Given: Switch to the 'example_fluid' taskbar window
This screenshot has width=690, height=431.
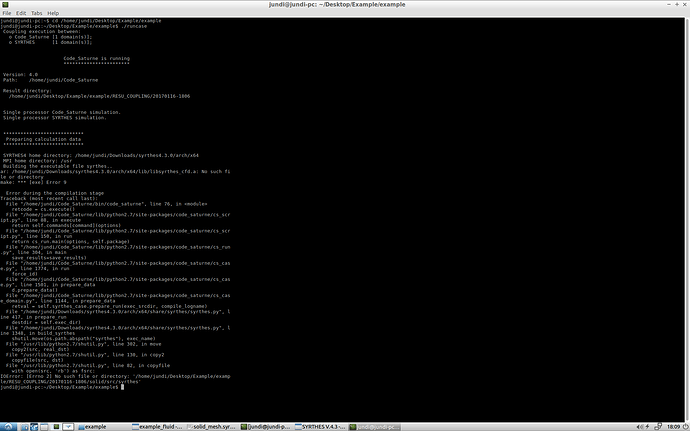Looking at the screenshot, I should (158, 427).
